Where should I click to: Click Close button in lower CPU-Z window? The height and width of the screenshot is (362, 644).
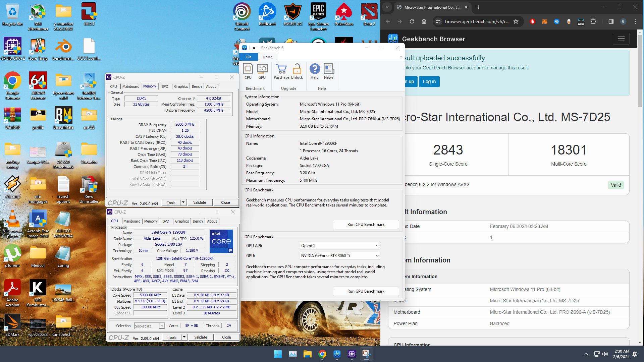pos(226,337)
